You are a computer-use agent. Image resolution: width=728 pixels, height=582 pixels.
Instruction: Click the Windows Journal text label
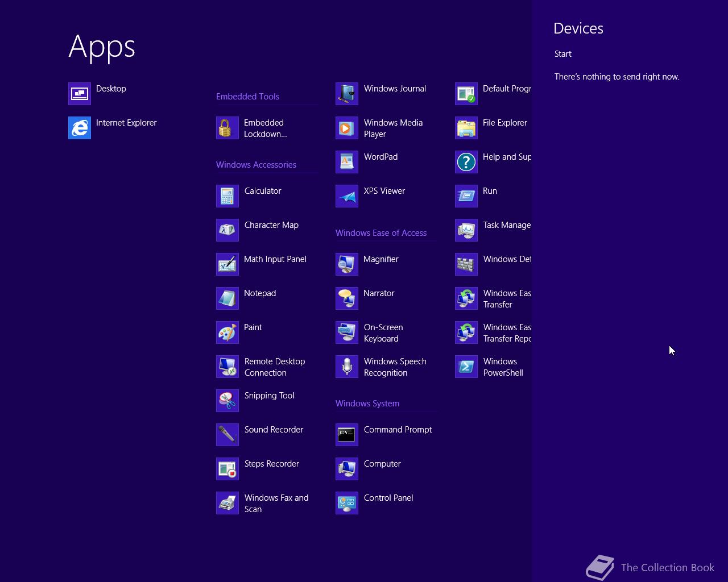coord(395,89)
